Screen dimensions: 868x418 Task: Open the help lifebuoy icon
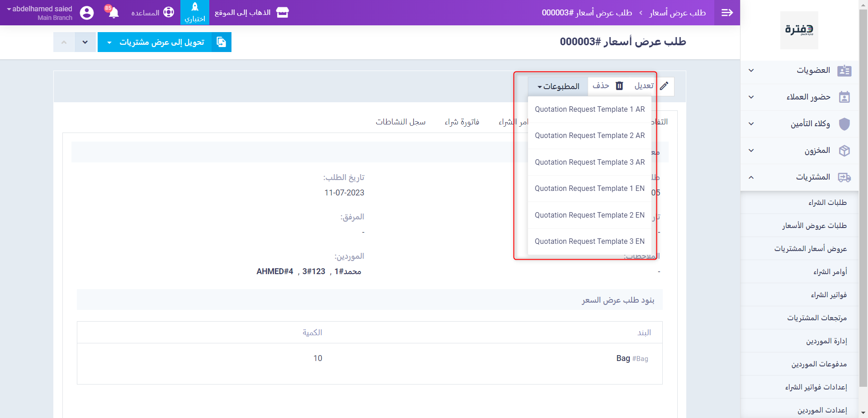tap(169, 12)
